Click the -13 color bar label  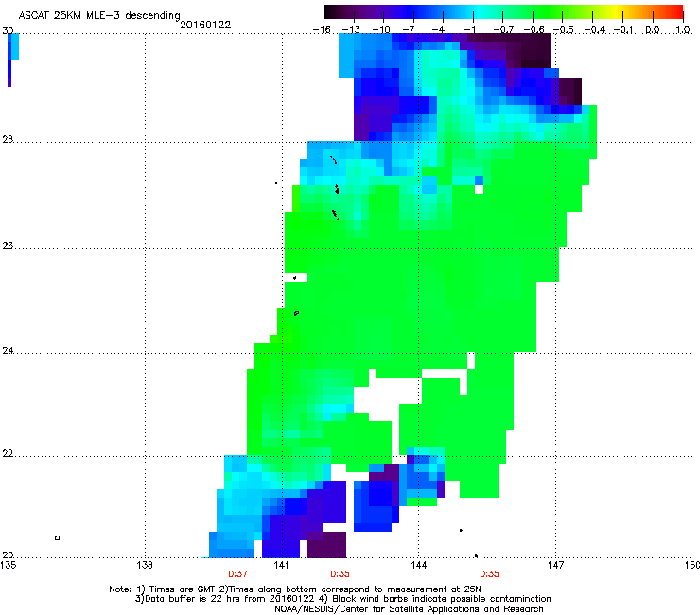tap(351, 30)
